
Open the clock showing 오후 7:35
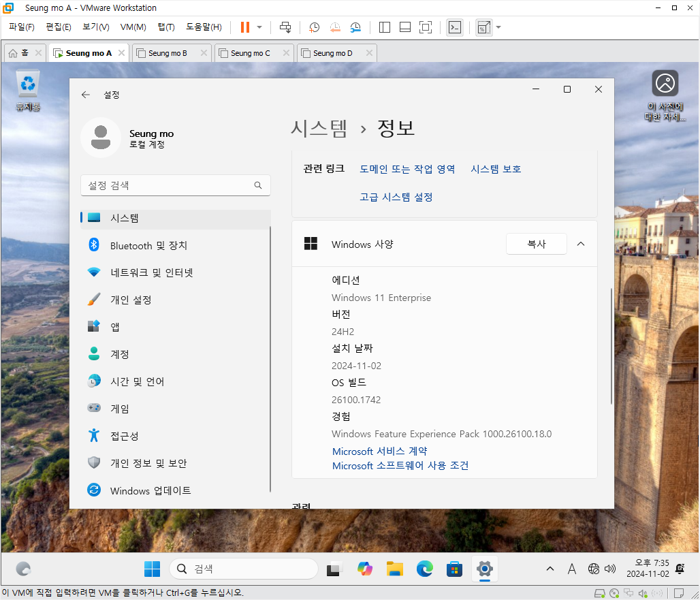point(648,568)
